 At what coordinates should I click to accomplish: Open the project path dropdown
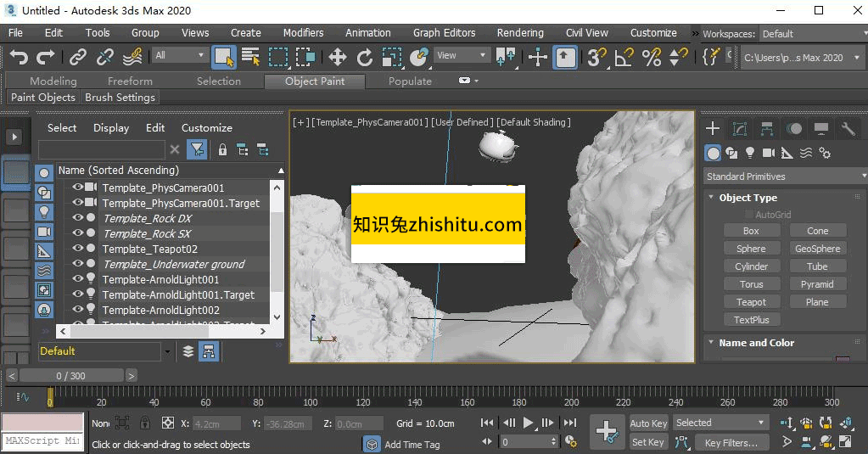tap(802, 58)
